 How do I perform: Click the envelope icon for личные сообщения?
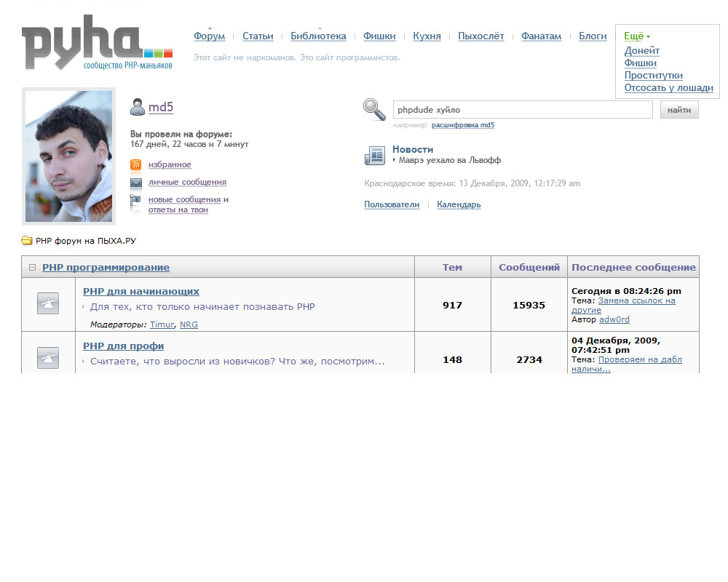[x=135, y=183]
